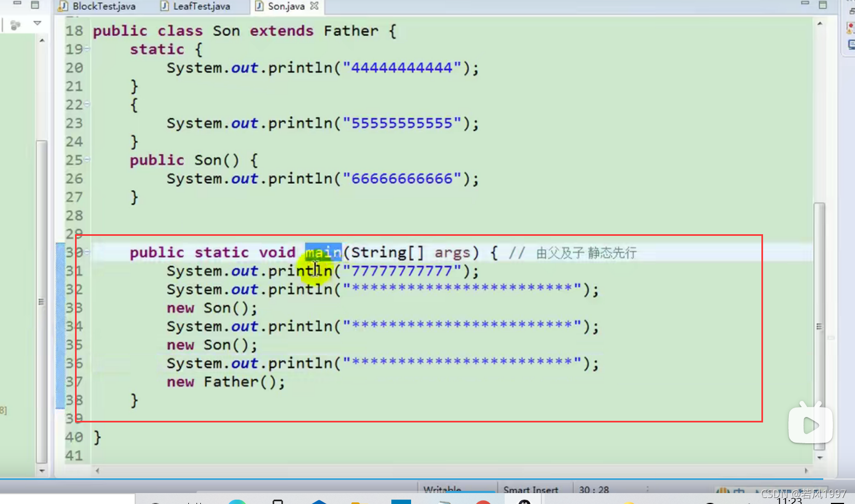Click the restore icon atop the right trim
The image size is (855, 504).
click(851, 11)
